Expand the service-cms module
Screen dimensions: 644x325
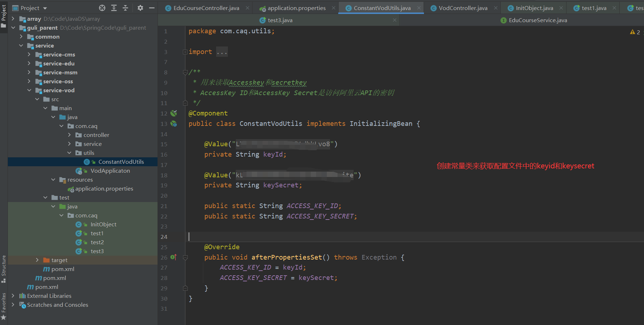[29, 54]
